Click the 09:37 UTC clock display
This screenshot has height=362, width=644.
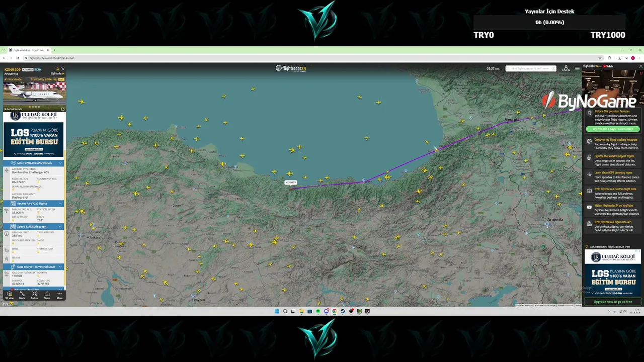coord(493,68)
